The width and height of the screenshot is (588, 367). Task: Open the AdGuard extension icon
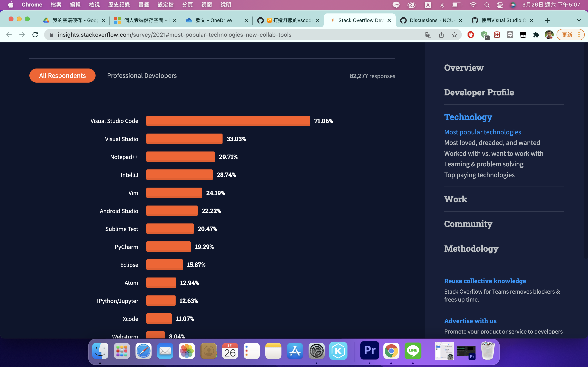(484, 35)
